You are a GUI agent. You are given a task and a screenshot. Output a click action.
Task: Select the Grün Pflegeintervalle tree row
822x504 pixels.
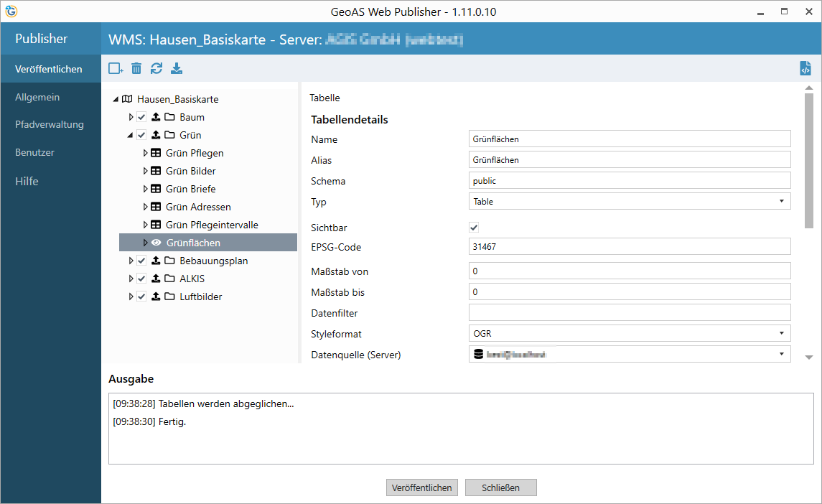[x=209, y=225]
